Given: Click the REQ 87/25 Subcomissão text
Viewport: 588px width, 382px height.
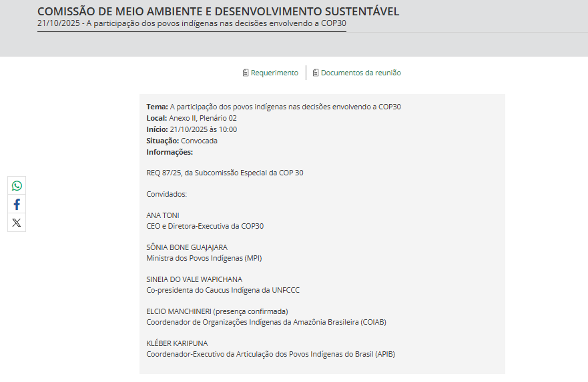Looking at the screenshot, I should coord(225,173).
